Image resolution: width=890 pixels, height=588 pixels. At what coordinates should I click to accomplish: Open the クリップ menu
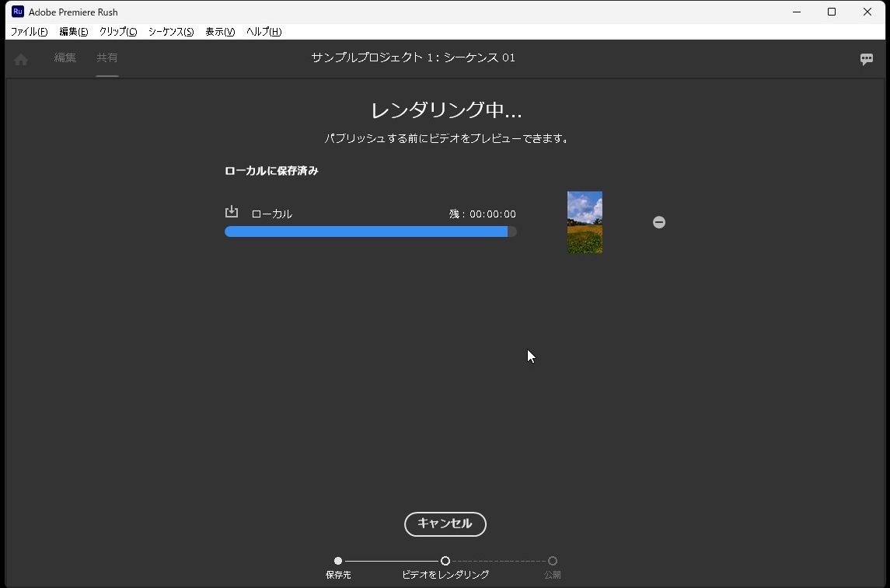tap(117, 32)
